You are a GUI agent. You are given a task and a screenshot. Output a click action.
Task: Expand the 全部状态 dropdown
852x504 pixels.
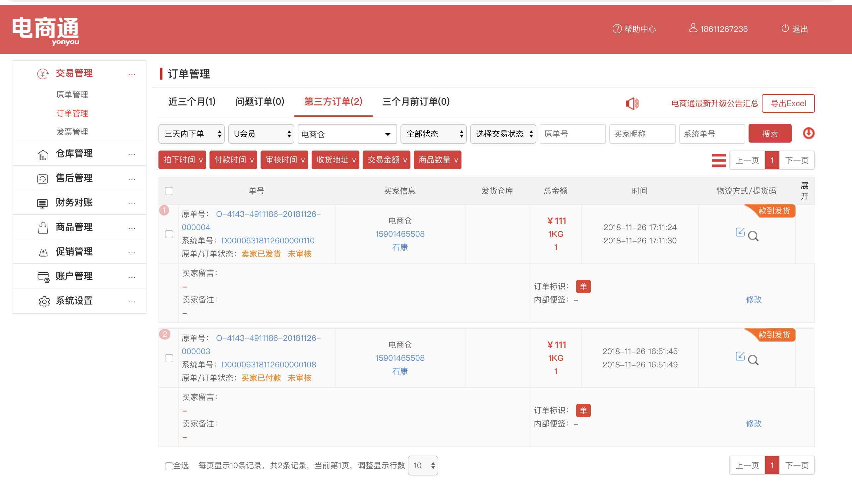click(433, 134)
